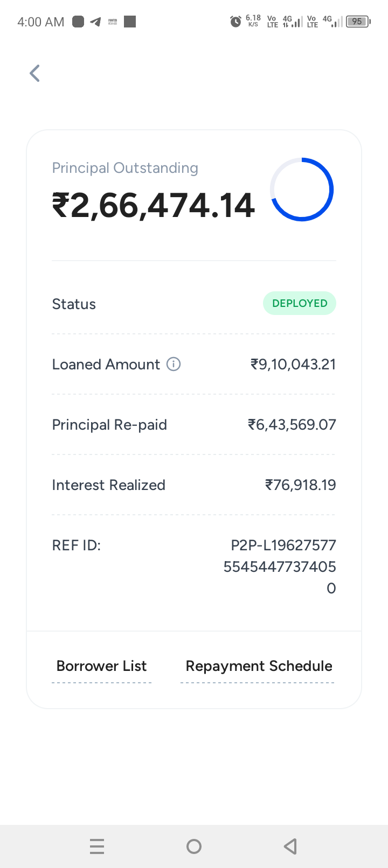
Task: Tap the back arrow at top left
Action: [35, 73]
